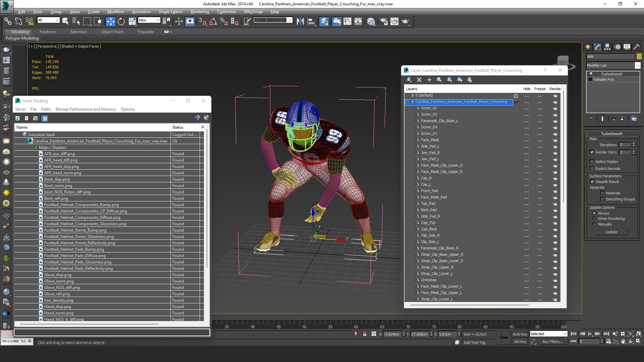
Task: Open the Material Editor icon
Action: (x=371, y=21)
